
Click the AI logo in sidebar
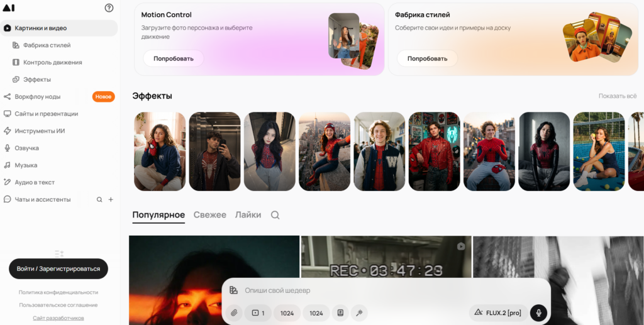coord(9,8)
